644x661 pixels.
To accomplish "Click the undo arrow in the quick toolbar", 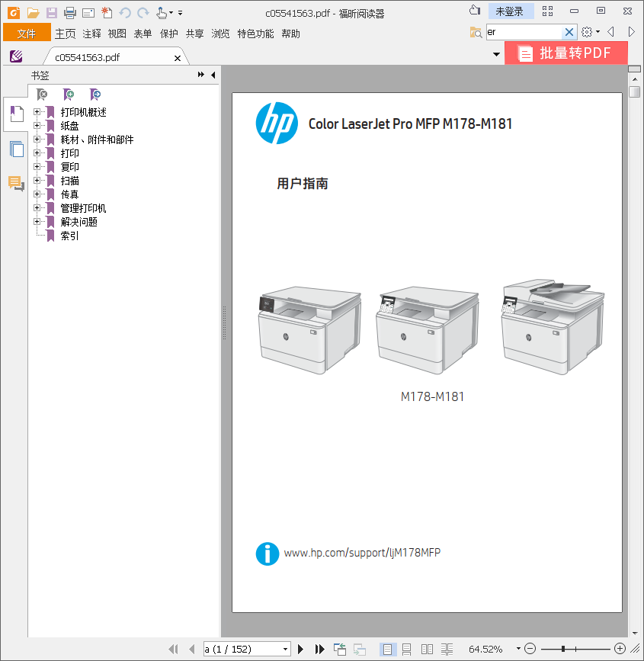I will (125, 13).
